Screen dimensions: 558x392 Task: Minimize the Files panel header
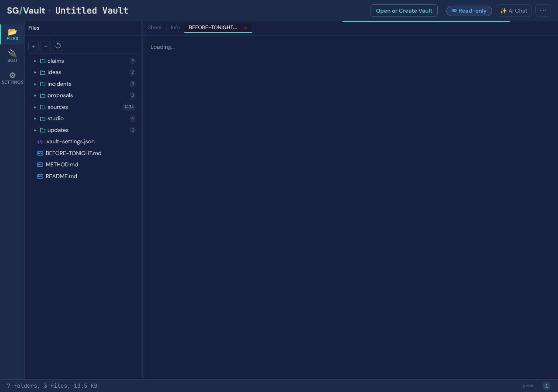point(136,28)
